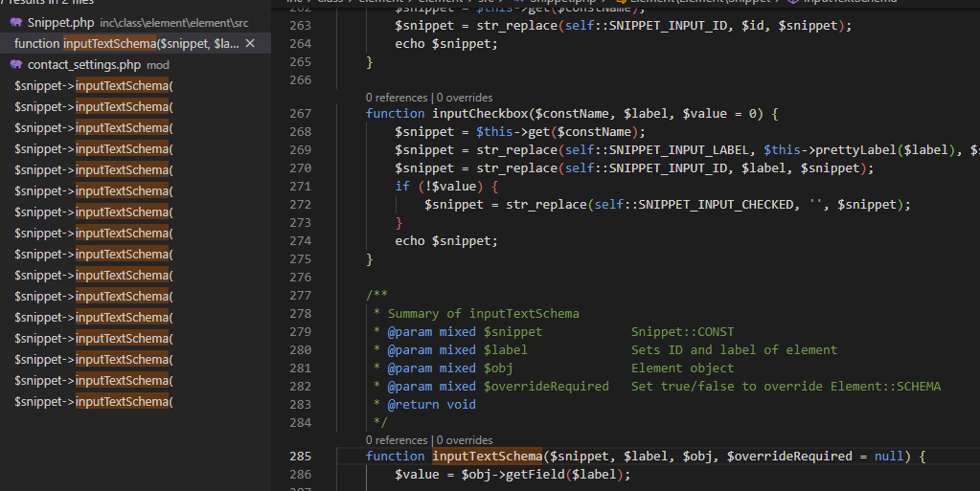Open the last visible $snippet->inputTextSchema match
The image size is (980, 491).
click(93, 402)
